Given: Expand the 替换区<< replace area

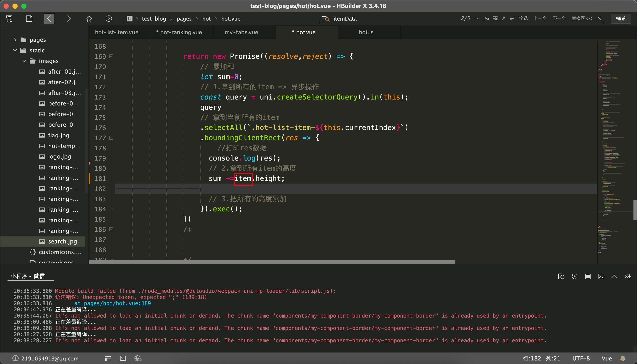Looking at the screenshot, I should pyautogui.click(x=581, y=19).
